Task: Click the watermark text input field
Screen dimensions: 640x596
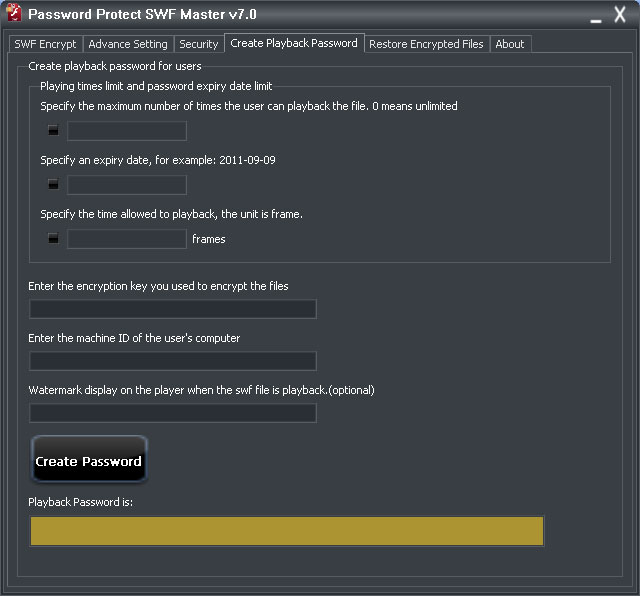Action: click(173, 413)
